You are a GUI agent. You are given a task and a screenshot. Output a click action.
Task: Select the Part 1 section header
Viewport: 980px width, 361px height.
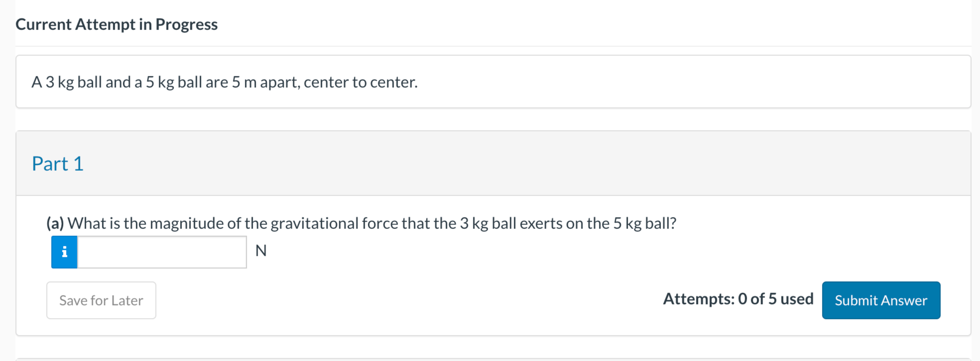click(58, 163)
